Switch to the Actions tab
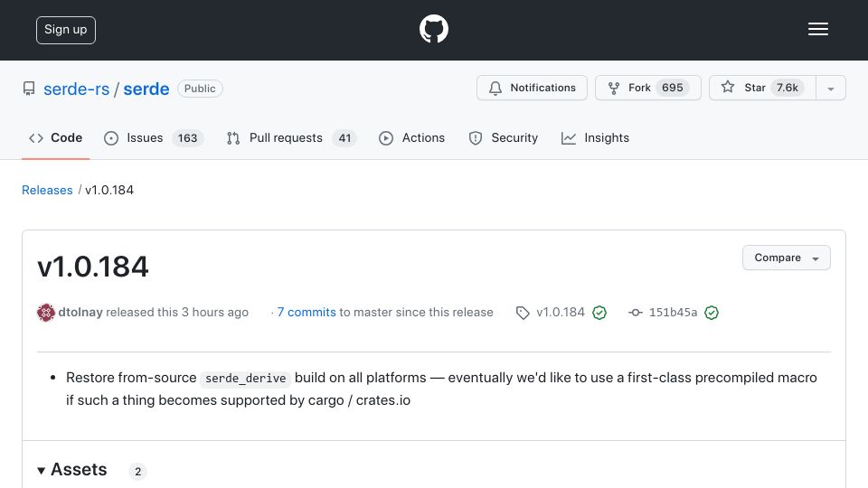This screenshot has width=868, height=488. tap(411, 137)
